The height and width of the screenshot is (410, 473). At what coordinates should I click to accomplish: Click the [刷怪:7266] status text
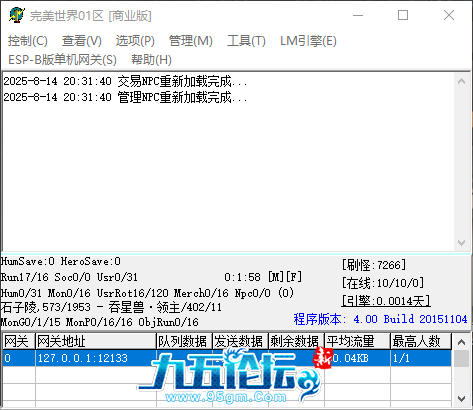(374, 265)
